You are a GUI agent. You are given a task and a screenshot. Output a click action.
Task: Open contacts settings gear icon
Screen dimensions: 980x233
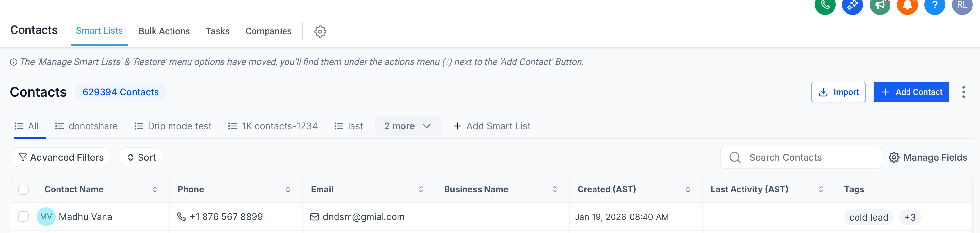(320, 32)
